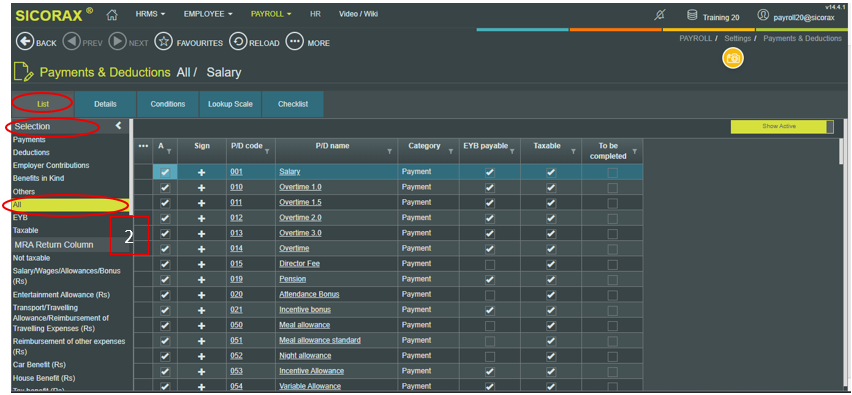This screenshot has height=395, width=852.
Task: Switch the Show Active toggle
Action: (x=782, y=127)
